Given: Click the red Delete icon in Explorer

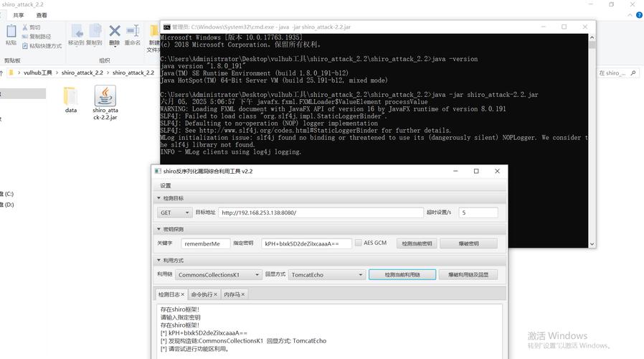Looking at the screenshot, I should (x=115, y=30).
